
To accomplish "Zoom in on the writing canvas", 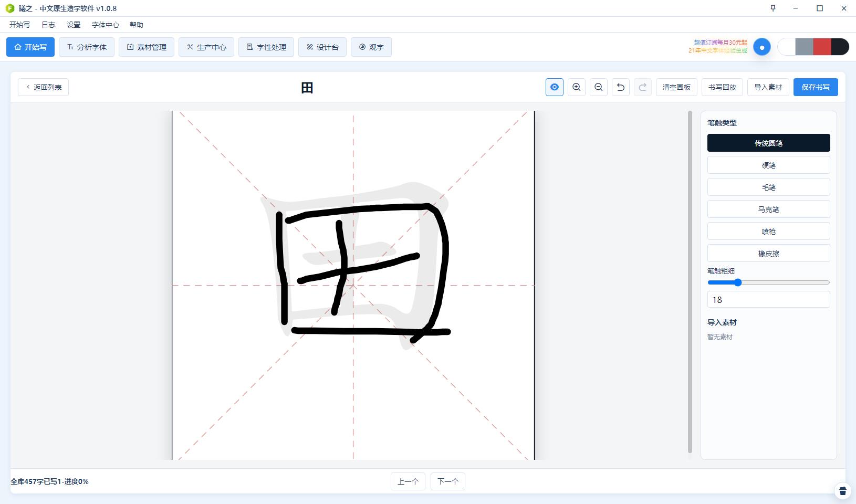I will click(576, 87).
